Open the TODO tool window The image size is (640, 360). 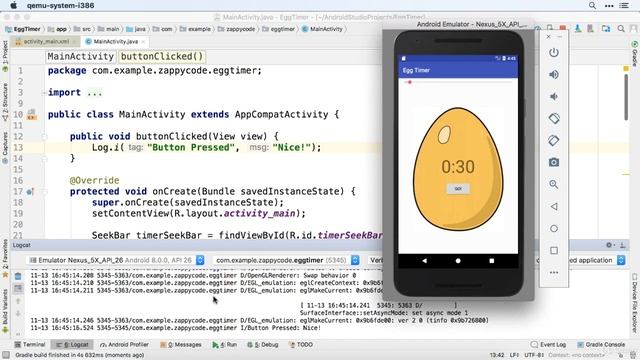tap(301, 344)
